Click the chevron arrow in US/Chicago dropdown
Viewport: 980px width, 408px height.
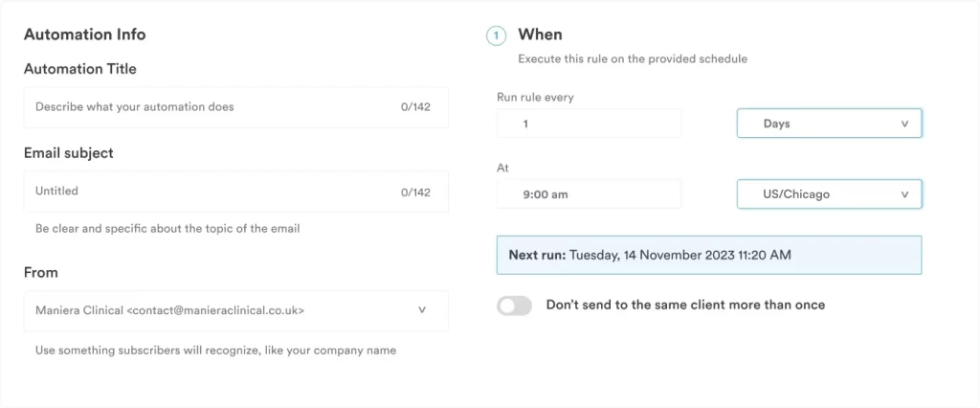904,194
